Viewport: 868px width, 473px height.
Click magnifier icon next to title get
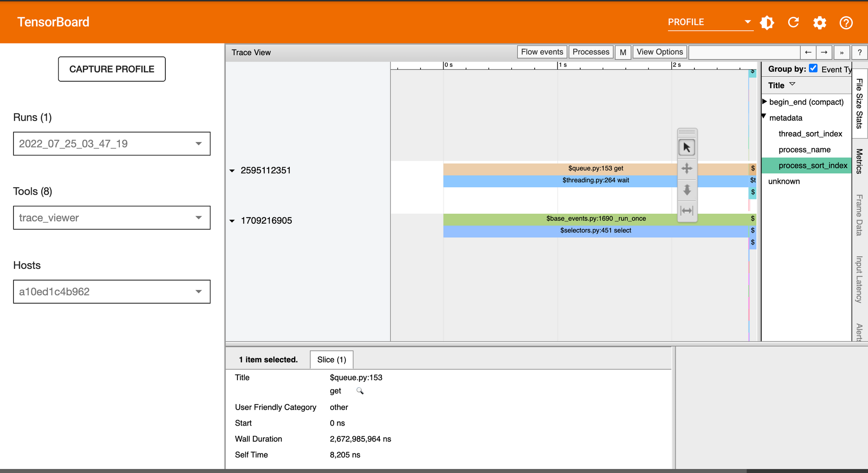click(360, 391)
